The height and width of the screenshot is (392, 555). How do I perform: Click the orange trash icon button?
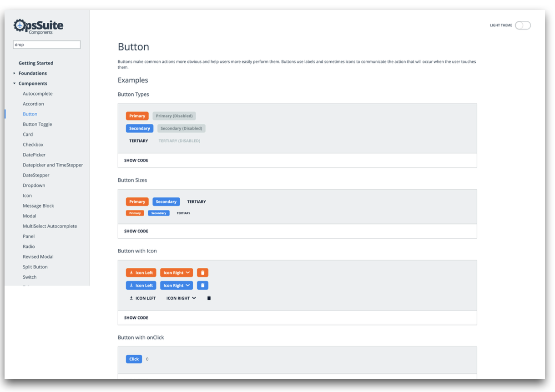tap(202, 273)
